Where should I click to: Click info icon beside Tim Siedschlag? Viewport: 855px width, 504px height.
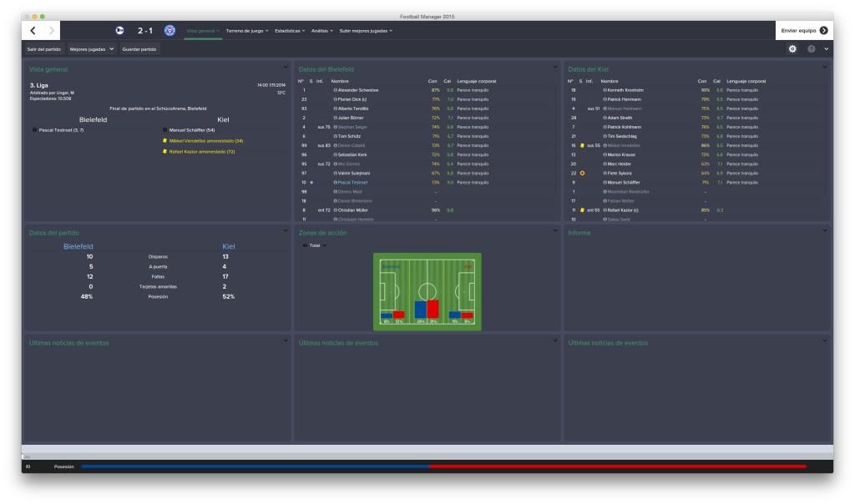click(x=605, y=136)
